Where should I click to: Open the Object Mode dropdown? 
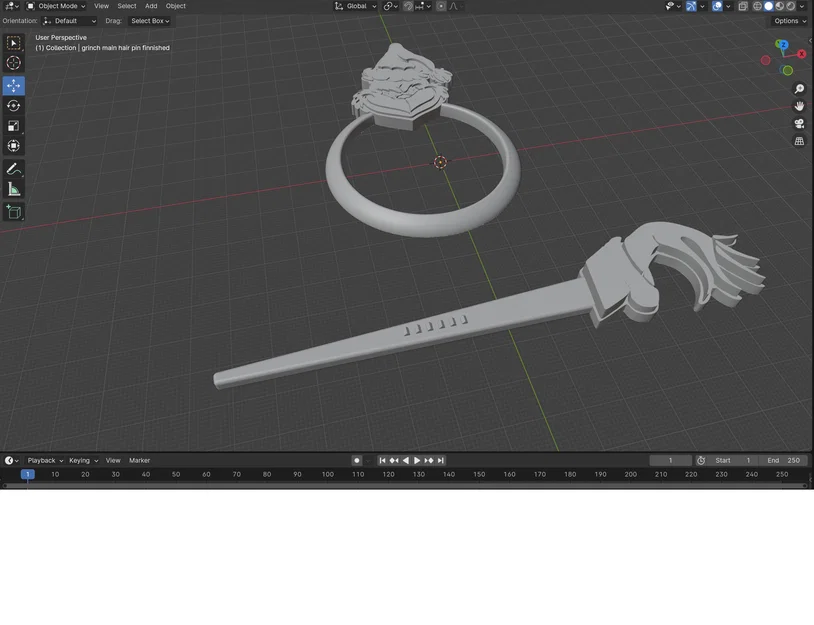[56, 6]
